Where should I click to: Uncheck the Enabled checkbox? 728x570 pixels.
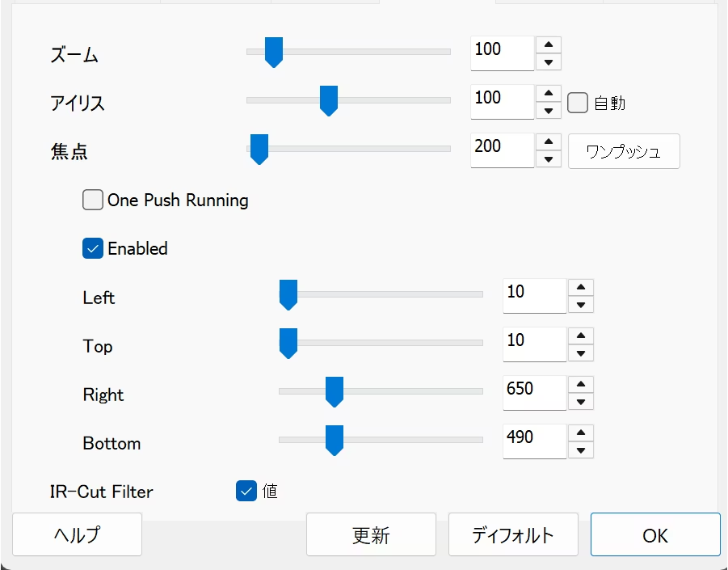point(93,248)
